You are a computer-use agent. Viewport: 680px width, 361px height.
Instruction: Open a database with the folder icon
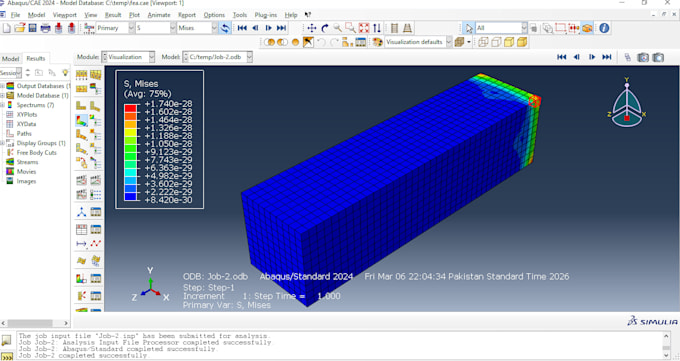point(20,28)
